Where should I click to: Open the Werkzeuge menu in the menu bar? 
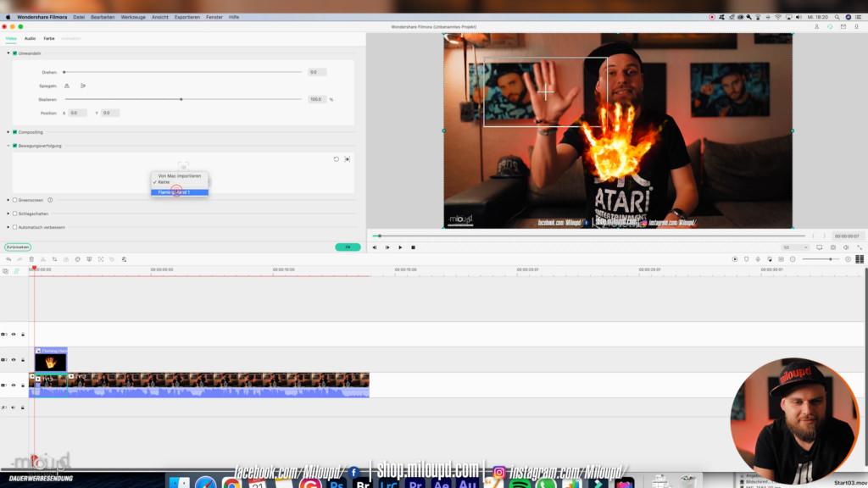pos(133,17)
